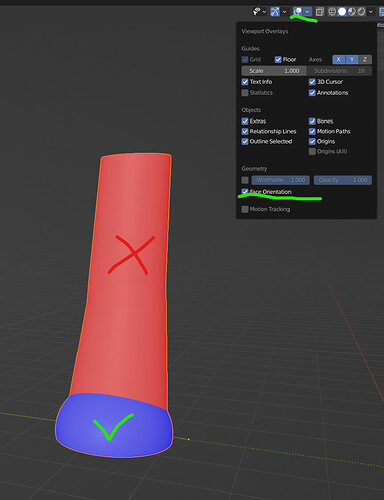384x500 pixels.
Task: Click the Objects section label
Action: [251, 110]
